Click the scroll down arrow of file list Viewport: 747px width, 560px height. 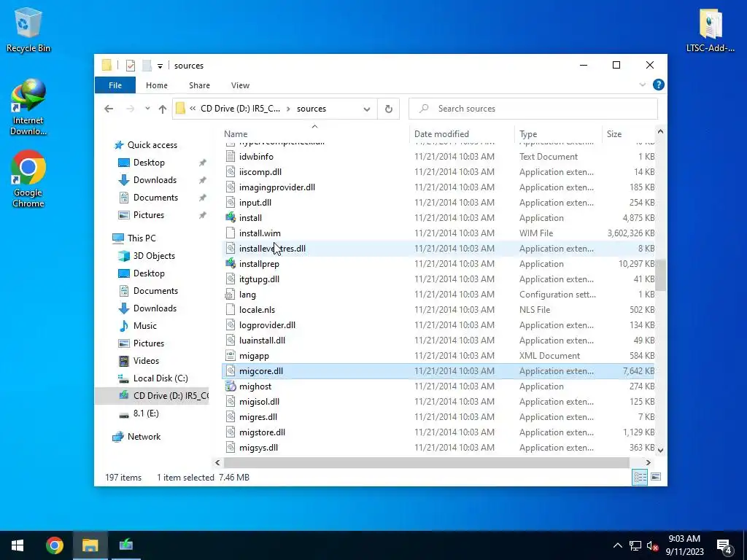click(660, 450)
